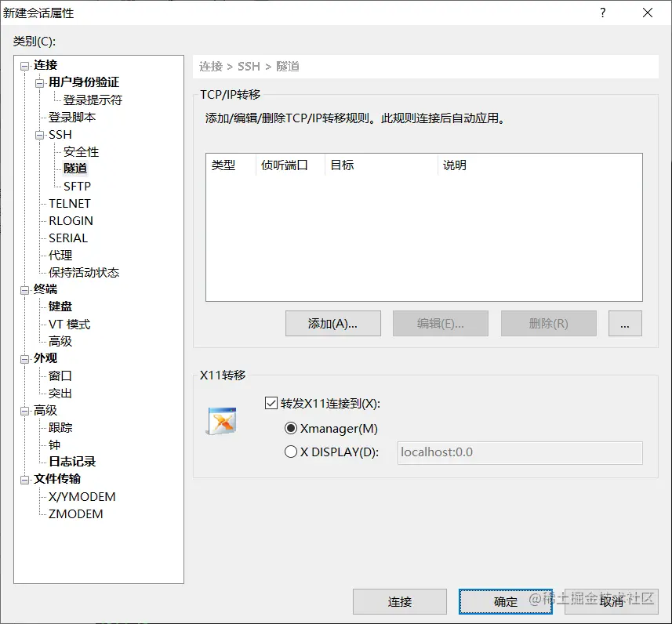Viewport: 672px width, 624px height.
Task: Click the localhost:0.0 display input field
Action: point(520,453)
